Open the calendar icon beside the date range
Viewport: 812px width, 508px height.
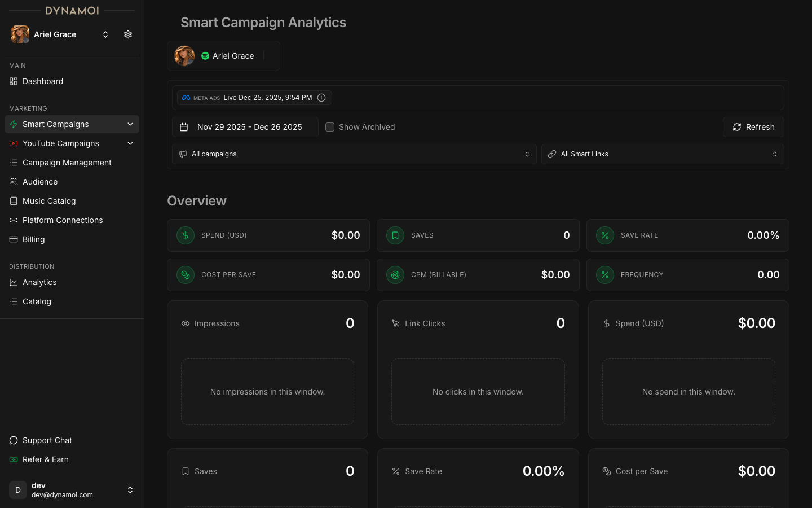pyautogui.click(x=184, y=127)
